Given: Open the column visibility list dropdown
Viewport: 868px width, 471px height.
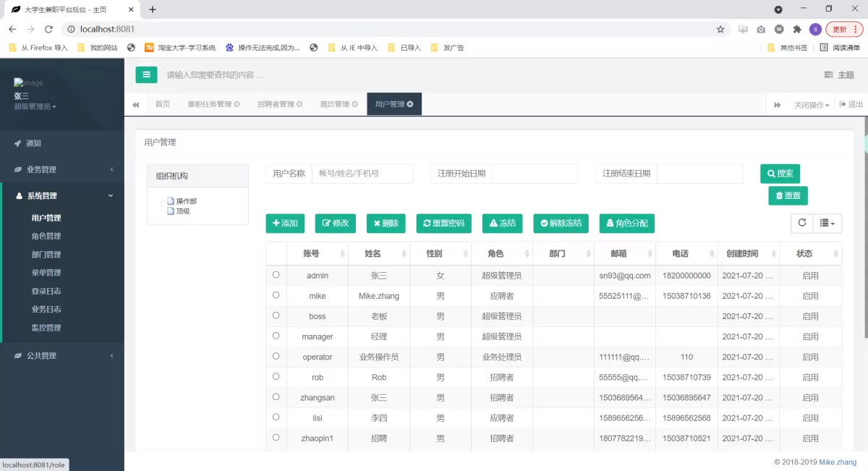Looking at the screenshot, I should click(x=827, y=223).
